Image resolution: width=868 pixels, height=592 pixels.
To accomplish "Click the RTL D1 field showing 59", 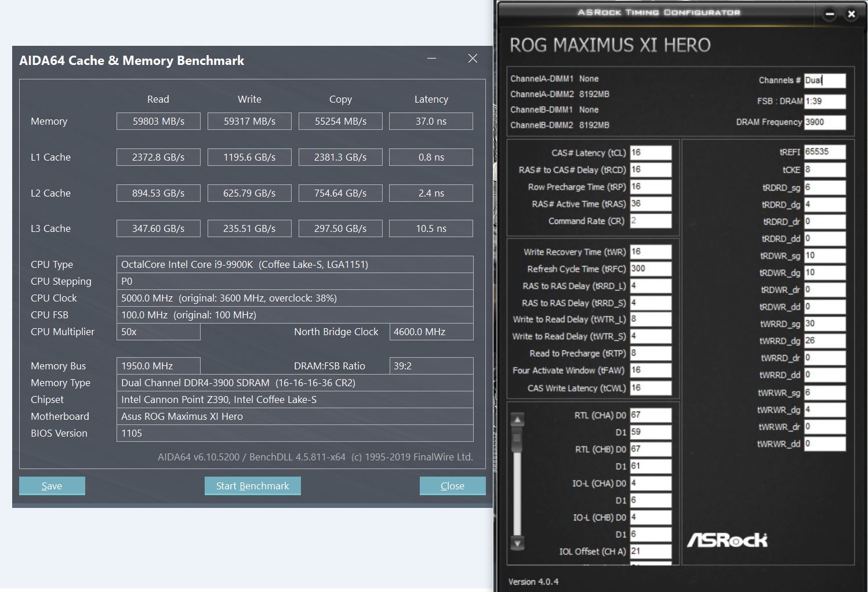I will [651, 432].
